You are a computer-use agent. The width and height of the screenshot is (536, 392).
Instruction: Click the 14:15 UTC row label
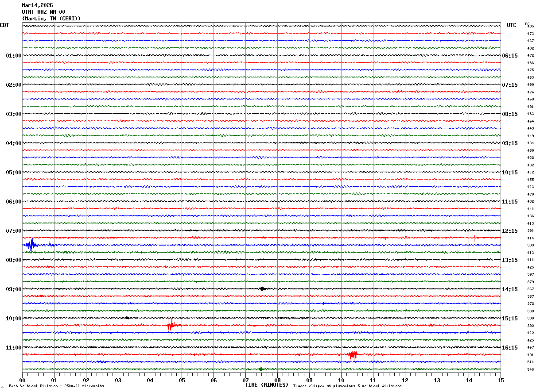point(510,289)
